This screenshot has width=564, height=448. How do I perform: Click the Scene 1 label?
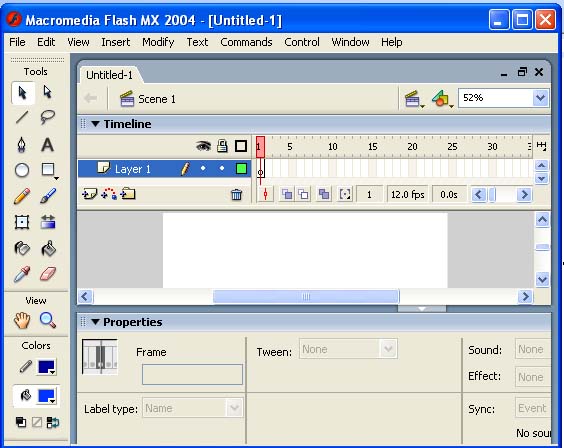pyautogui.click(x=157, y=99)
